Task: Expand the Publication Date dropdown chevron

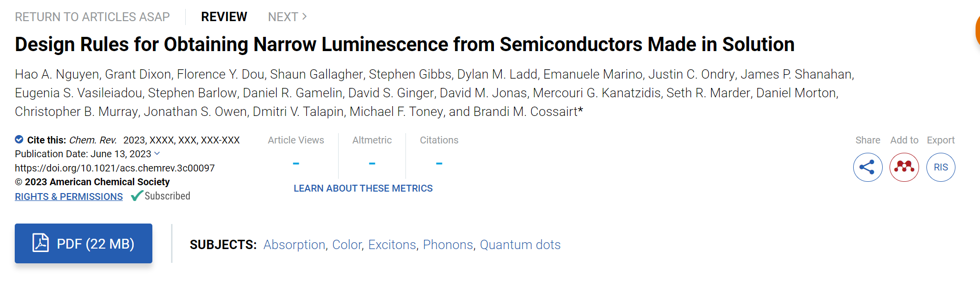Action: pyautogui.click(x=157, y=154)
